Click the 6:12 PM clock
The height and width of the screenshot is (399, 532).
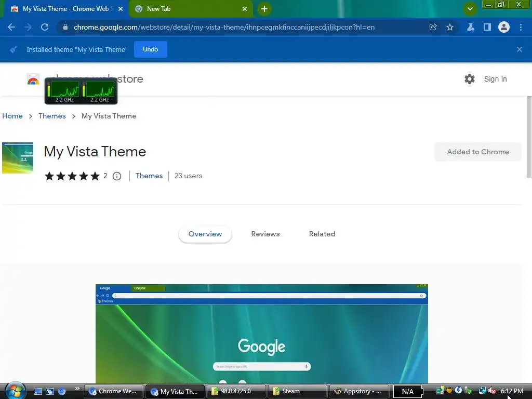tap(512, 391)
